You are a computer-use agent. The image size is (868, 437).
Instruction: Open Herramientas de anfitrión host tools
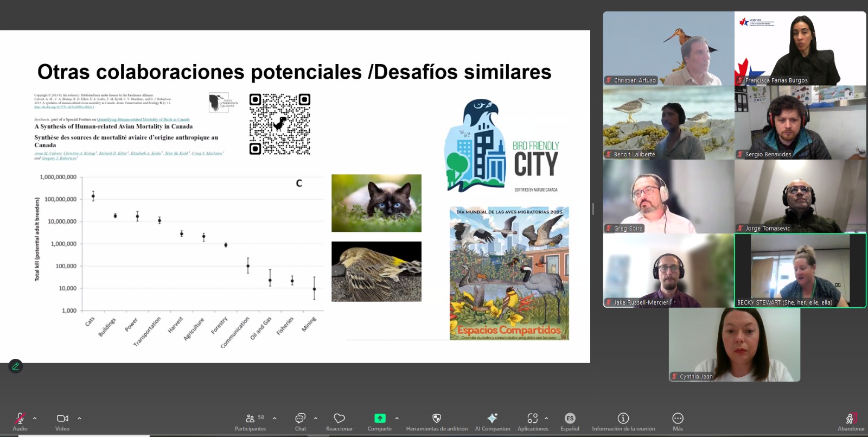click(x=437, y=421)
